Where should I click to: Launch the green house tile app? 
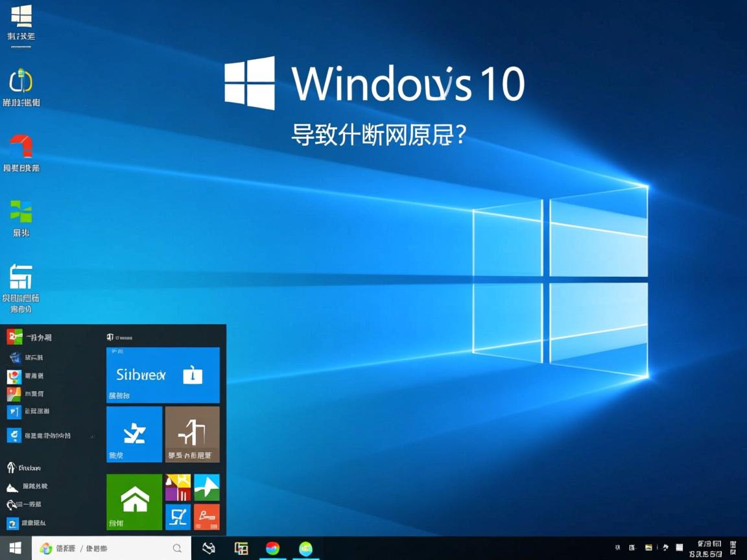click(134, 501)
